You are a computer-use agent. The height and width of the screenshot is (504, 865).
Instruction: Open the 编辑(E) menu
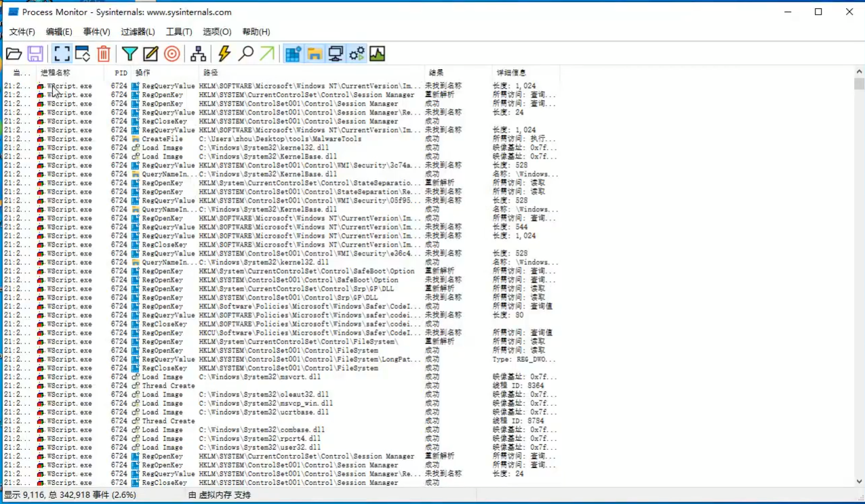59,32
